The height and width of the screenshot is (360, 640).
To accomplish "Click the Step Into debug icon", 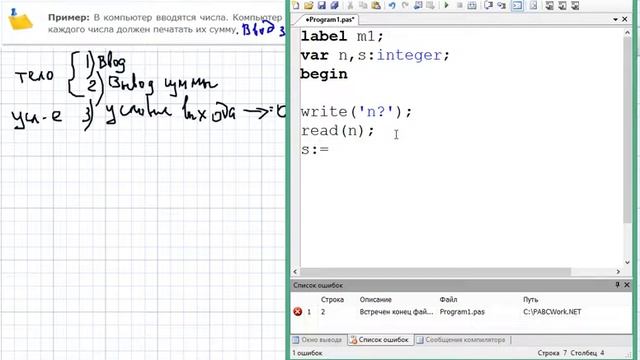I will point(501,5).
